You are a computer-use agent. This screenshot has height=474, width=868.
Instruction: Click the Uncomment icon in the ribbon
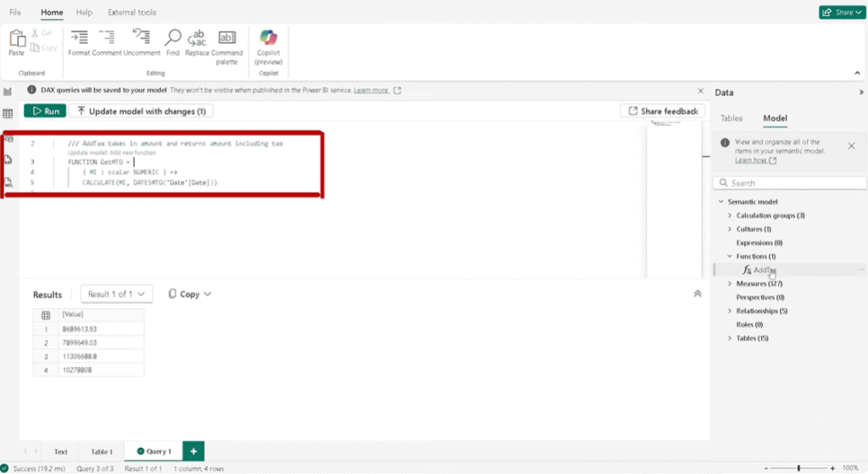[142, 37]
